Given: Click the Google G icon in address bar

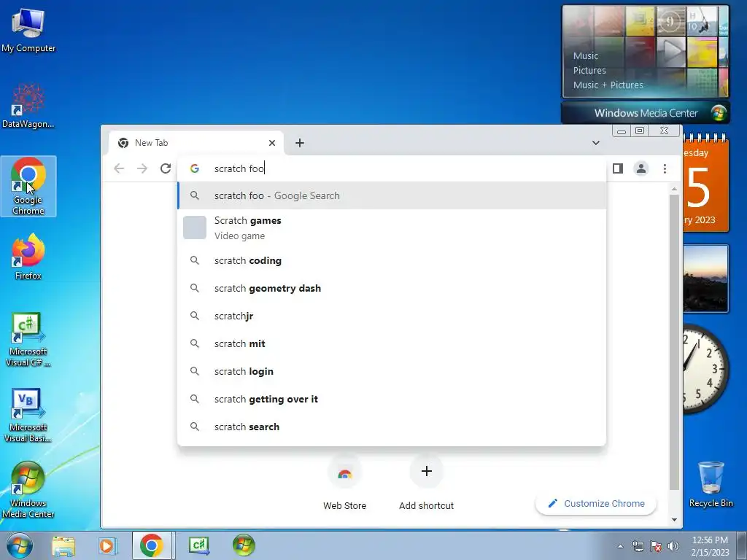Looking at the screenshot, I should tap(194, 168).
